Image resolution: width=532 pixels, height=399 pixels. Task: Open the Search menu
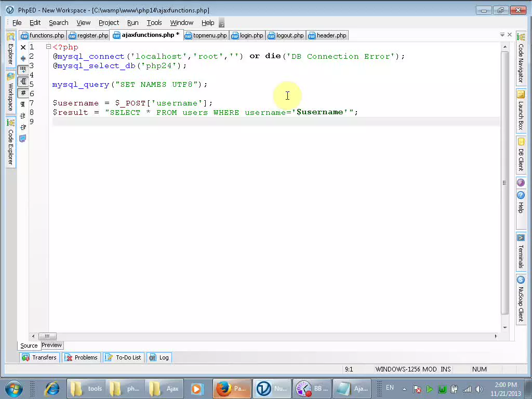[58, 22]
